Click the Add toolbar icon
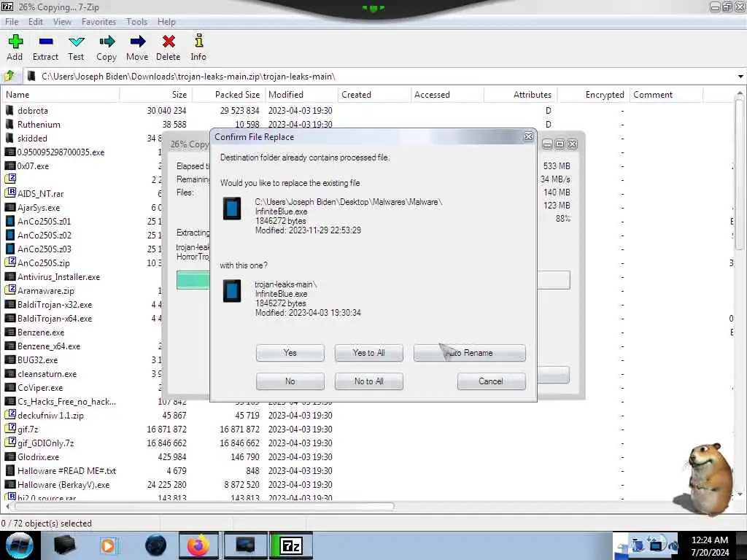This screenshot has height=560, width=747. (x=15, y=42)
